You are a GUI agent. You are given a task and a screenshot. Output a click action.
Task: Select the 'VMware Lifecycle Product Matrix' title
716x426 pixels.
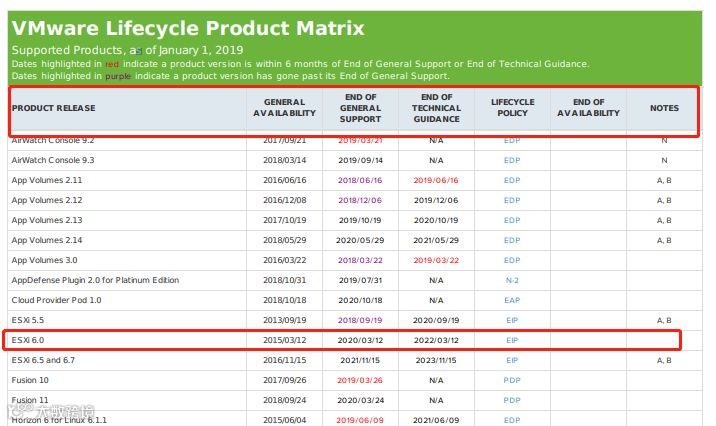(188, 28)
